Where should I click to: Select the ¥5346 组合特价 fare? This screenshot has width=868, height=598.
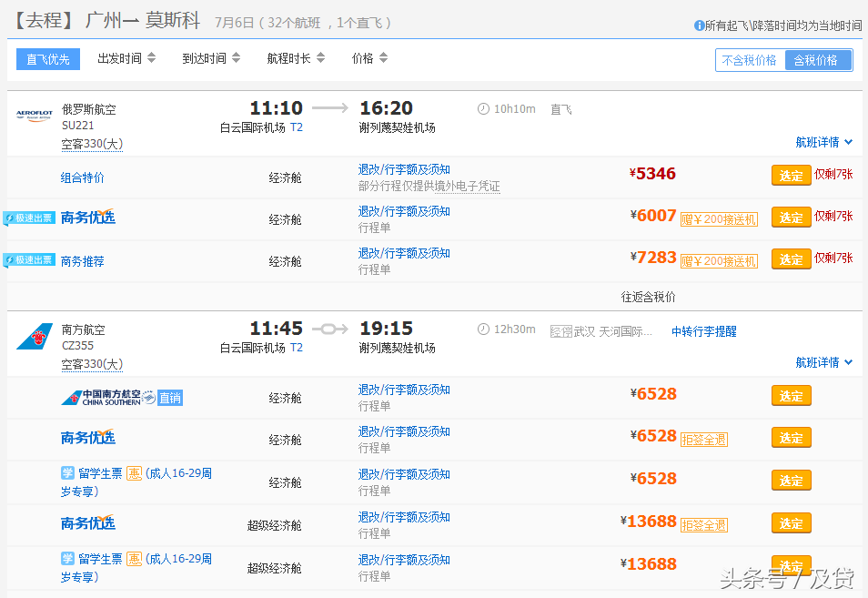coord(791,175)
